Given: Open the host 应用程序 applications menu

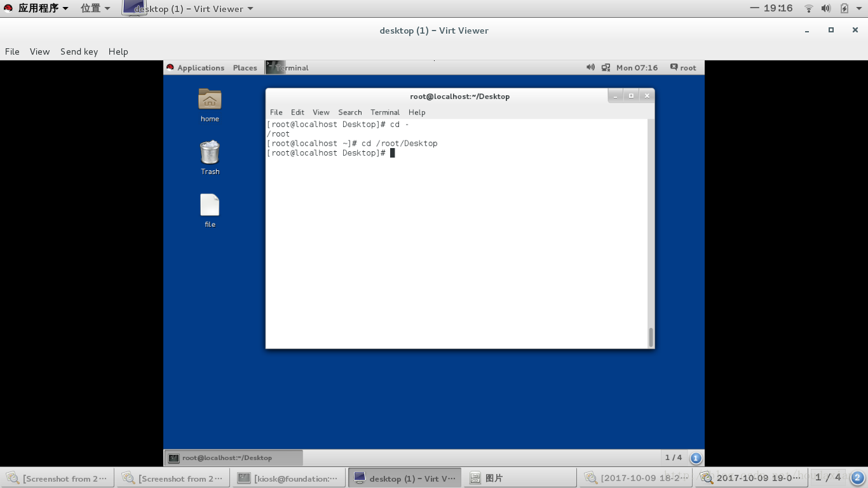Looking at the screenshot, I should pos(36,8).
